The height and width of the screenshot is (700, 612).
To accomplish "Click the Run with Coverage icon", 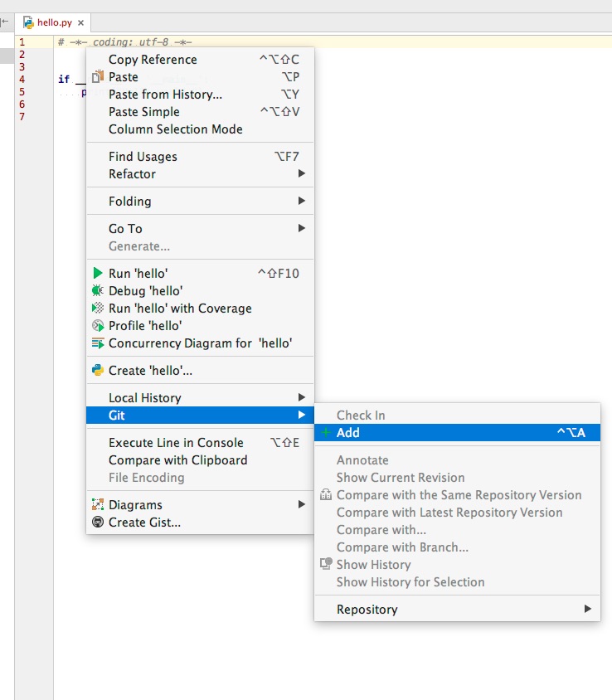I will pos(98,308).
